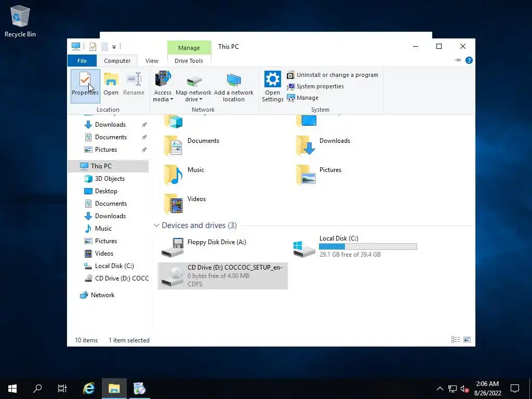Open Task View on taskbar
Screen dimensions: 532x399
(62, 389)
